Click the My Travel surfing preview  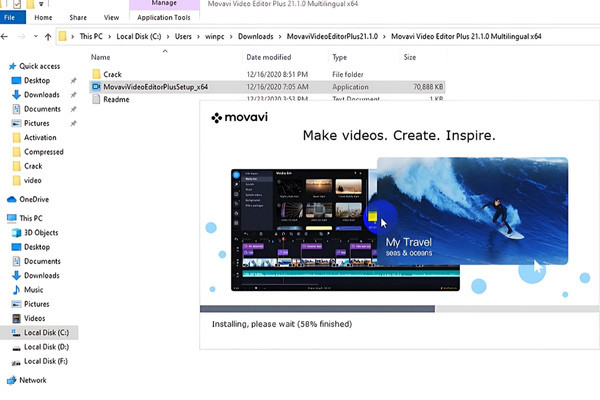pos(473,211)
